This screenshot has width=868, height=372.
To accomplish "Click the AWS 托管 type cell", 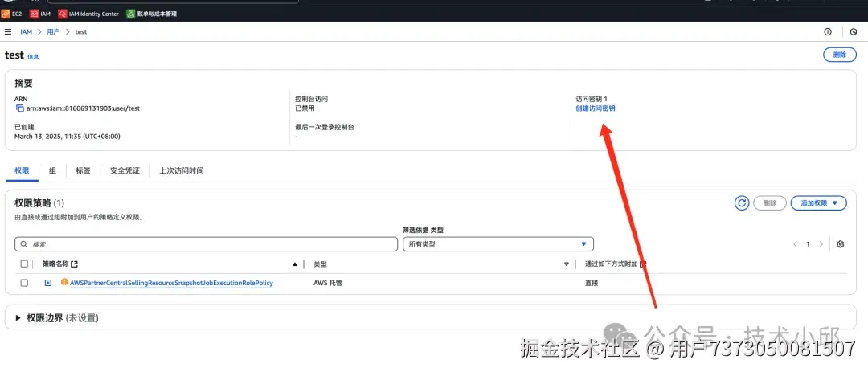I will point(328,283).
